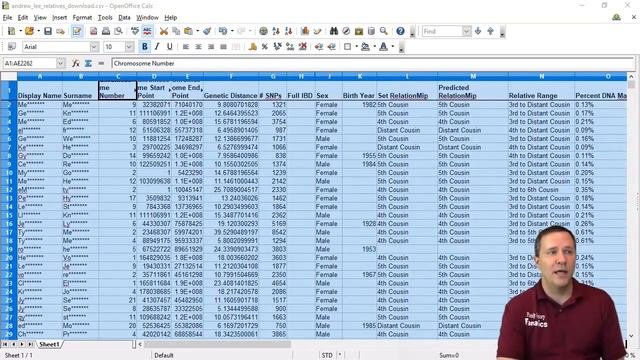Open the Find toolbar search dropdown
640x360 pixels.
(467, 31)
